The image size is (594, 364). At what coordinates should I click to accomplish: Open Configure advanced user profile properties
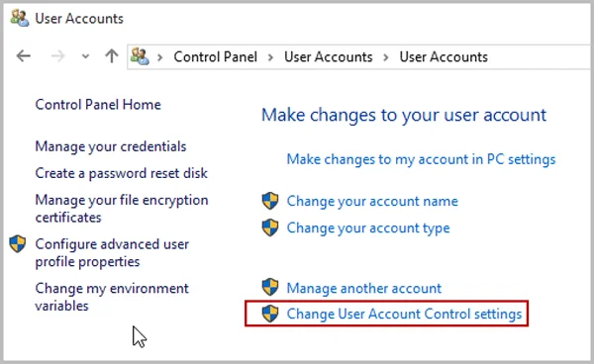coord(112,253)
